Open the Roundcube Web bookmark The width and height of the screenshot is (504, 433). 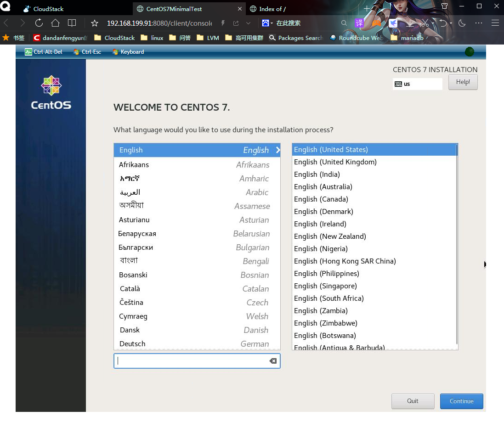pos(357,38)
